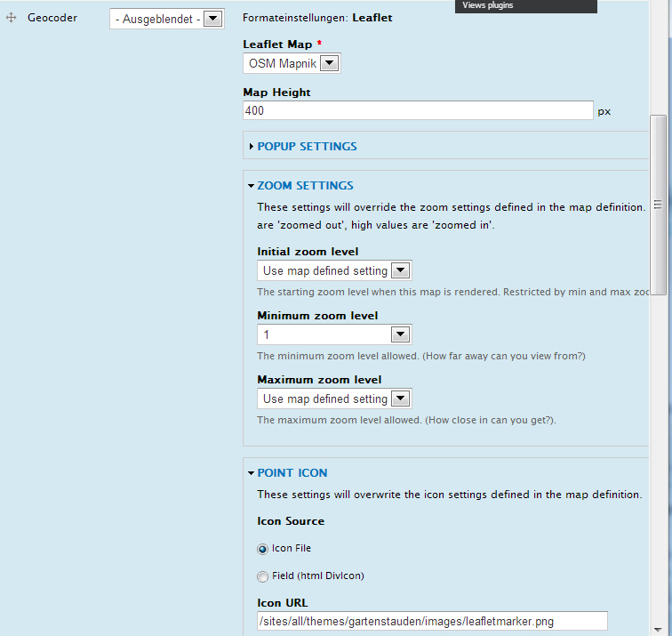Collapse the Zoom Settings section
672x636 pixels.
tap(252, 186)
